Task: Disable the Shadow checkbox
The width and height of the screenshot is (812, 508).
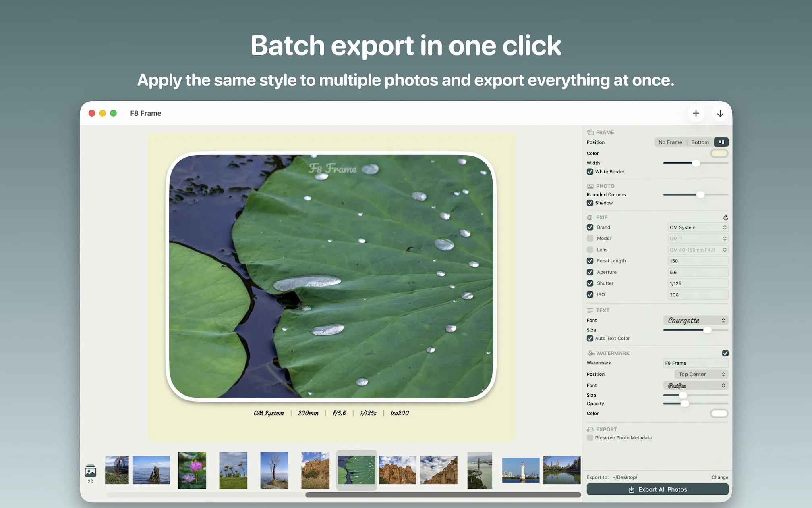Action: tap(590, 203)
